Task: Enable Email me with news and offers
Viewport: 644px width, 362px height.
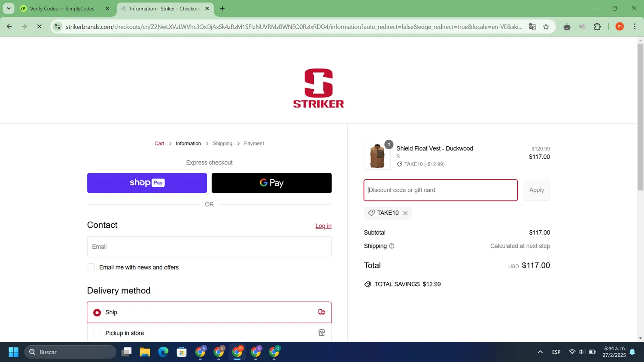Action: pyautogui.click(x=91, y=267)
